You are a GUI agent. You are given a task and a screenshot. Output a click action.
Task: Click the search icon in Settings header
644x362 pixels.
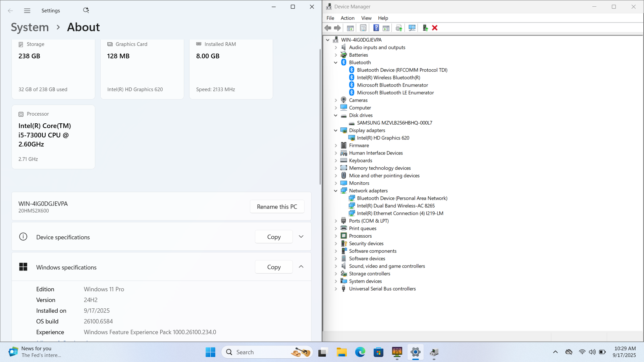86,10
